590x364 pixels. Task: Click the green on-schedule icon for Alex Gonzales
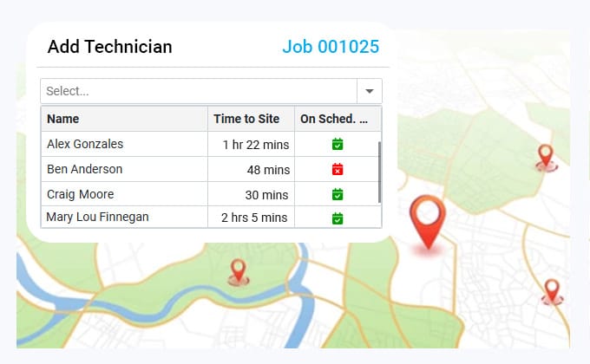338,144
